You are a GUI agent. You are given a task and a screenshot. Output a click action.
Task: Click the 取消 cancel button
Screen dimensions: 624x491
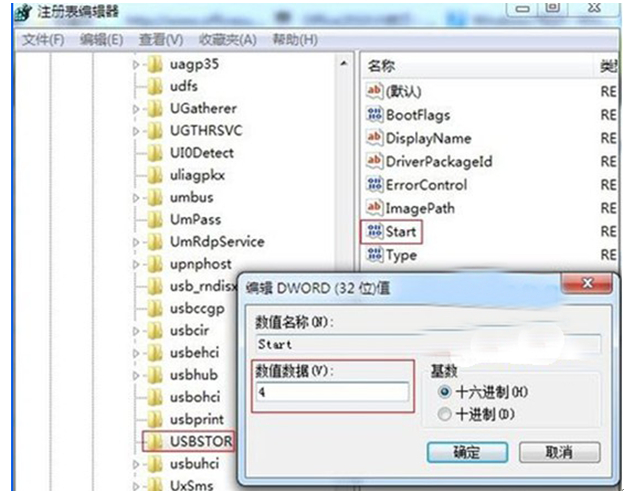coord(559,452)
